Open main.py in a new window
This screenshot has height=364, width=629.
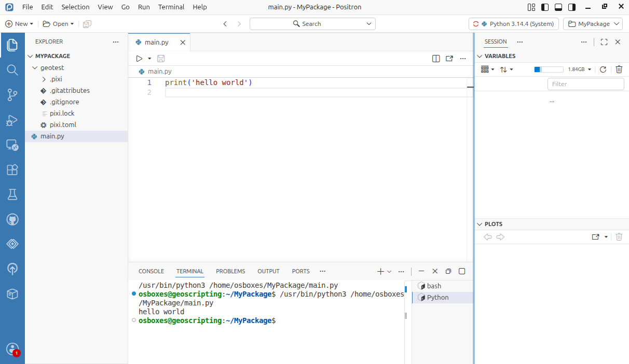[x=449, y=59]
